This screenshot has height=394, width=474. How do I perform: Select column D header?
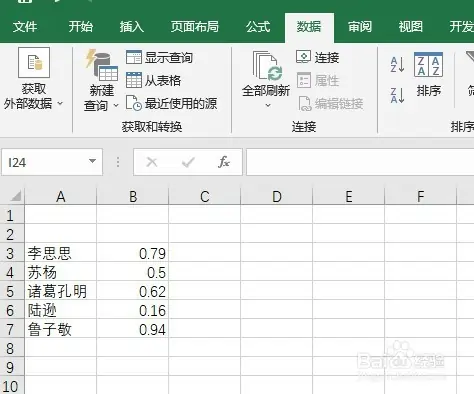click(x=277, y=196)
